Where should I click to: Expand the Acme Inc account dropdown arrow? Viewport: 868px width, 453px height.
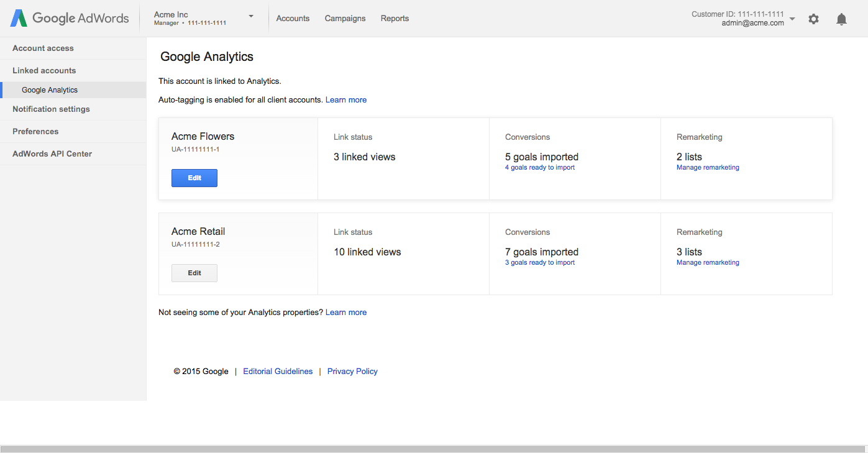251,16
